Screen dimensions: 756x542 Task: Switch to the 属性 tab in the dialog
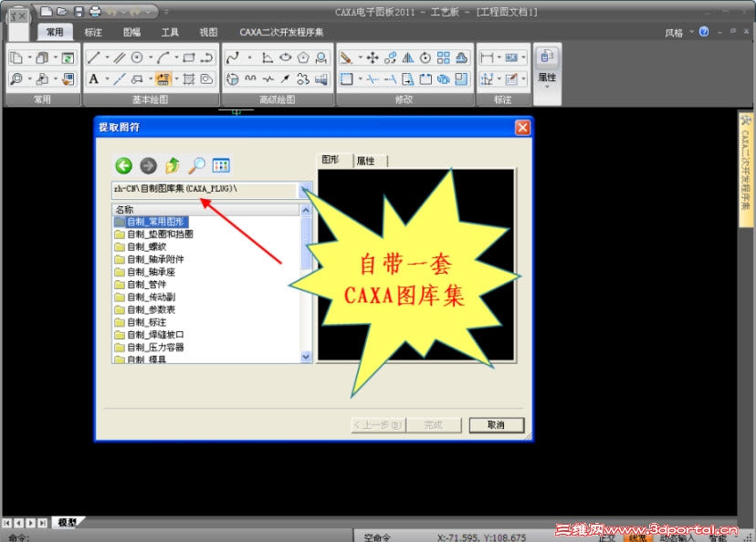click(370, 161)
